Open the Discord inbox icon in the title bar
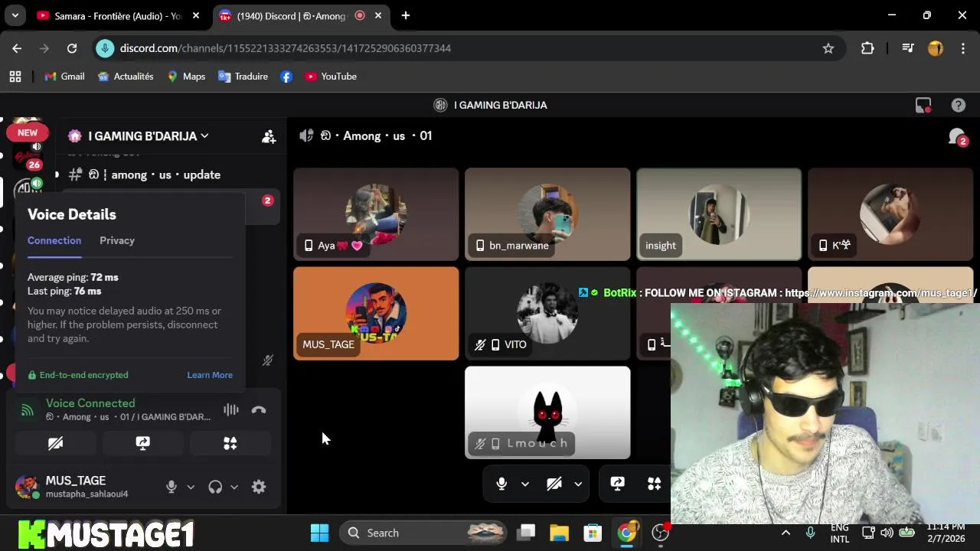The image size is (980, 551). (923, 106)
